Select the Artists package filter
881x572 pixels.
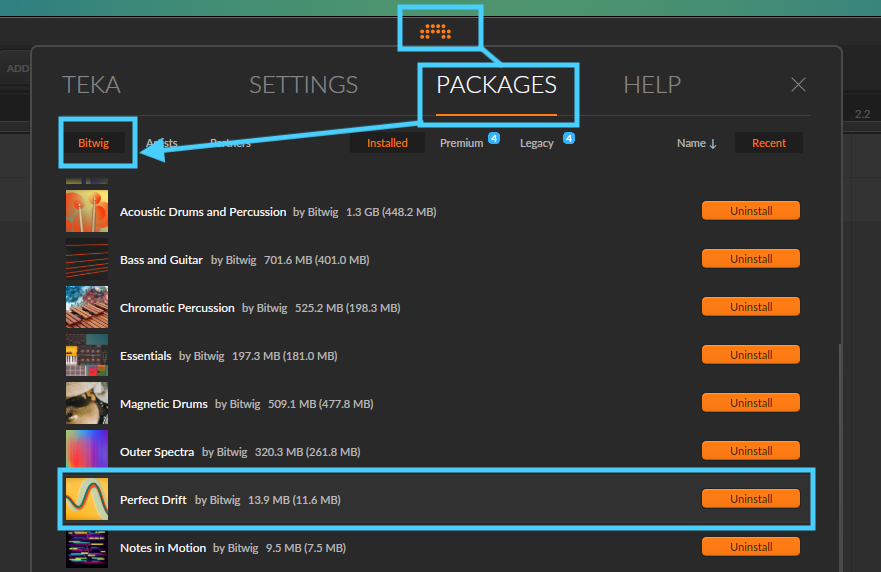point(162,143)
